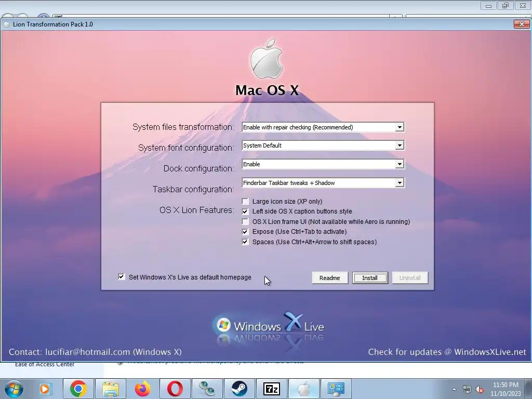532x399 pixels.
Task: Expand the Taskbar configuration dropdown
Action: pos(400,183)
